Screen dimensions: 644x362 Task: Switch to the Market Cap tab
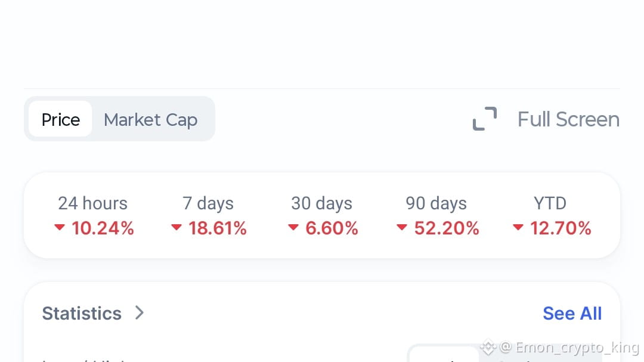tap(150, 119)
